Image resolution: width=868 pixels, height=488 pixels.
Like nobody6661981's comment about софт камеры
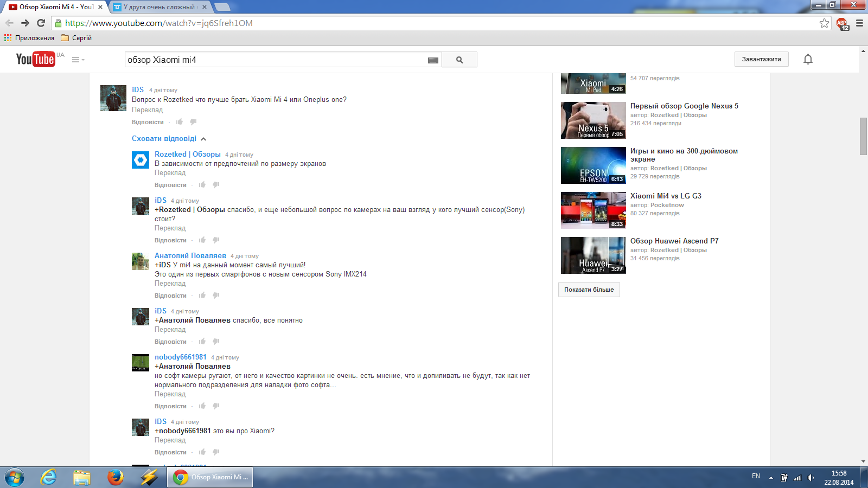tap(202, 406)
